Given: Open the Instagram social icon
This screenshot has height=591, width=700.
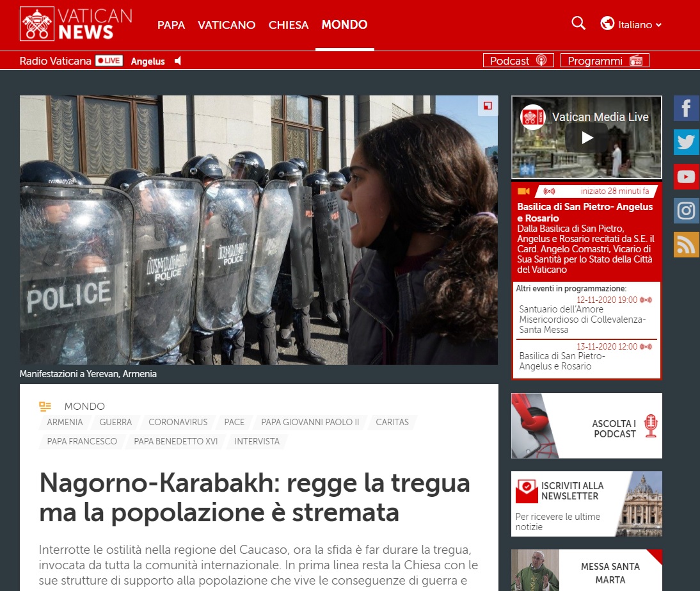Looking at the screenshot, I should tap(686, 211).
